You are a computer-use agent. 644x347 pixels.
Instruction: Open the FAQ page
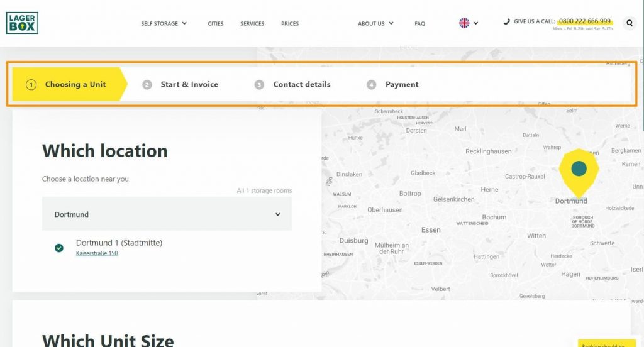[419, 23]
